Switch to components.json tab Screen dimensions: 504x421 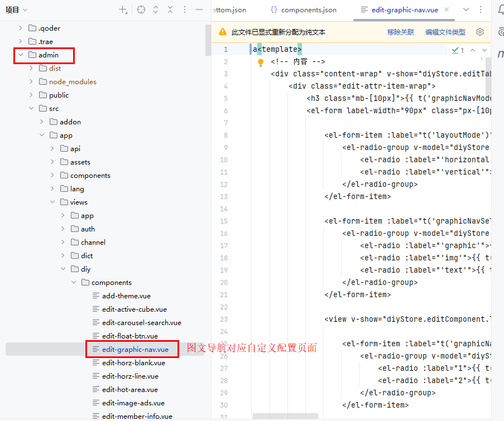click(x=304, y=10)
